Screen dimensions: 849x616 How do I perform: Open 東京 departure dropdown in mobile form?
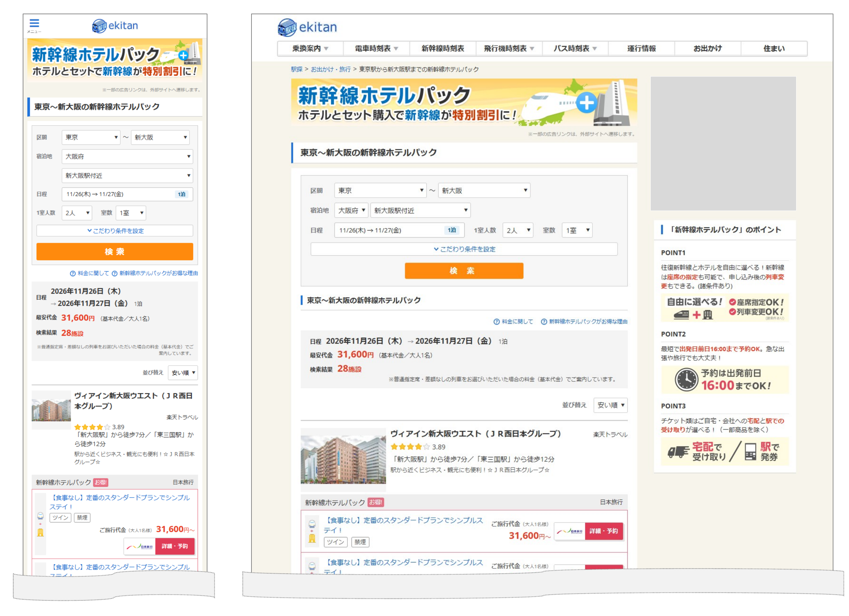point(91,137)
